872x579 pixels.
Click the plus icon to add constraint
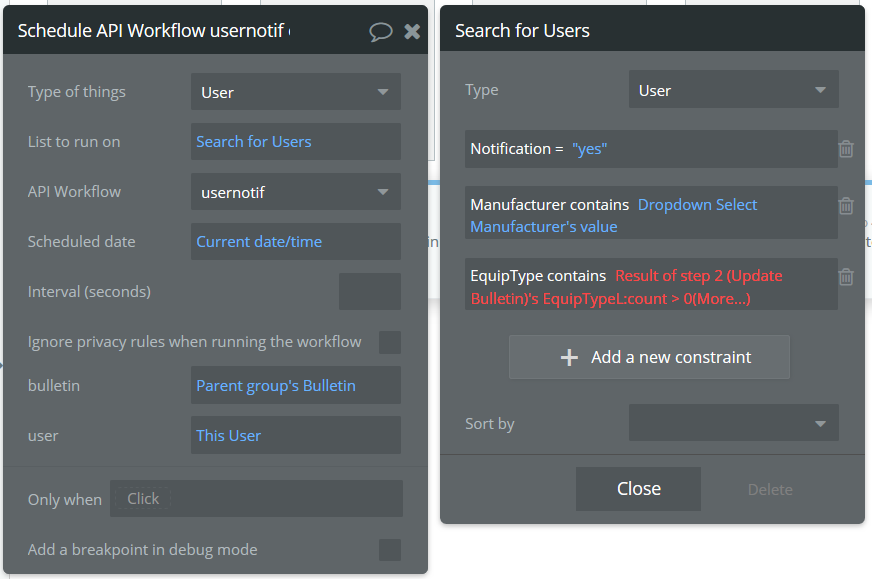pyautogui.click(x=569, y=357)
